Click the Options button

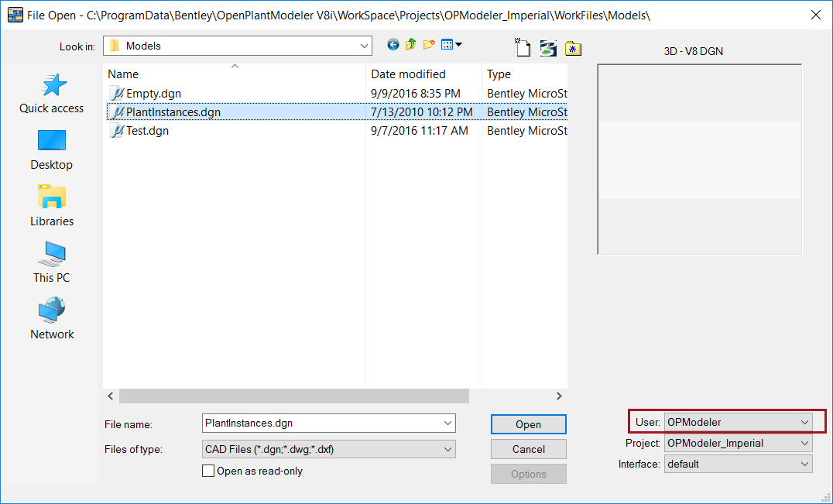(529, 475)
